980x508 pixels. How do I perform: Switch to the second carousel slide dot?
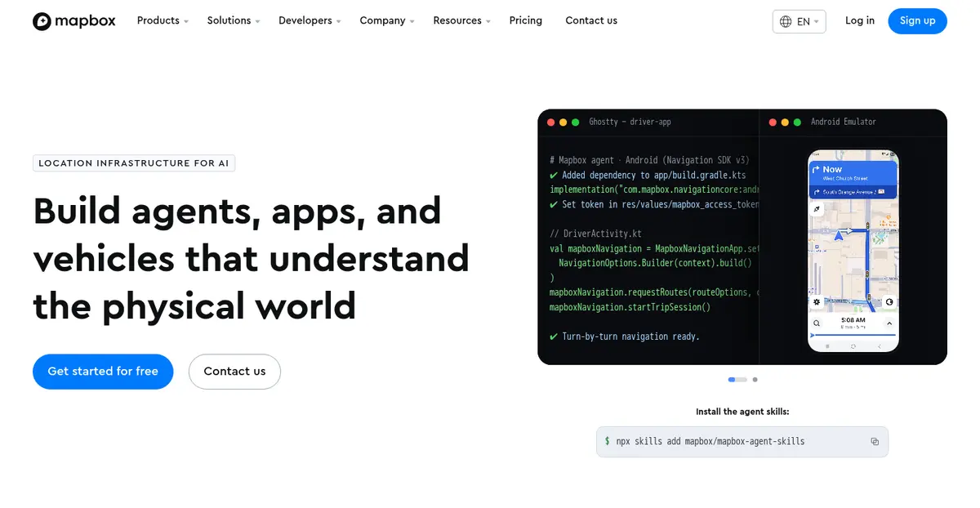click(x=755, y=380)
